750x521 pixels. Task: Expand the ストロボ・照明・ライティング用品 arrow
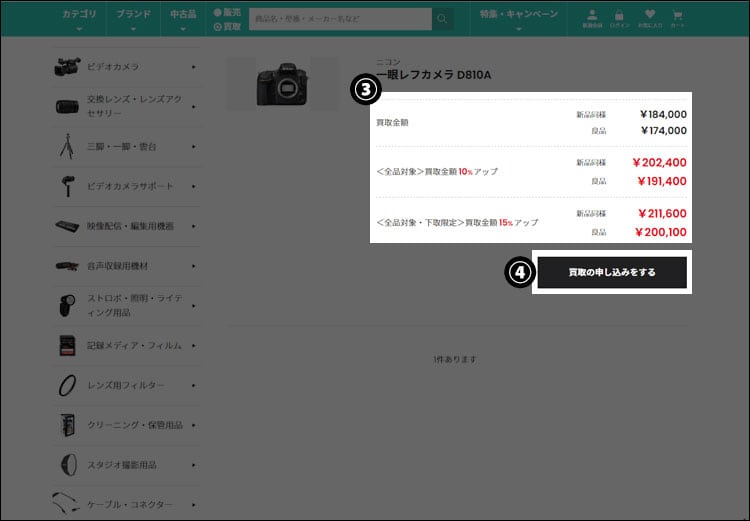[x=194, y=305]
